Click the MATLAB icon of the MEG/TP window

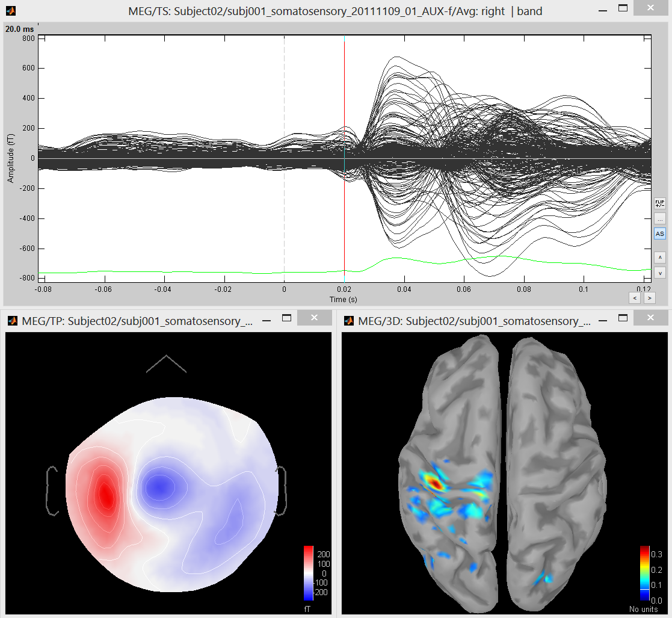tap(11, 321)
